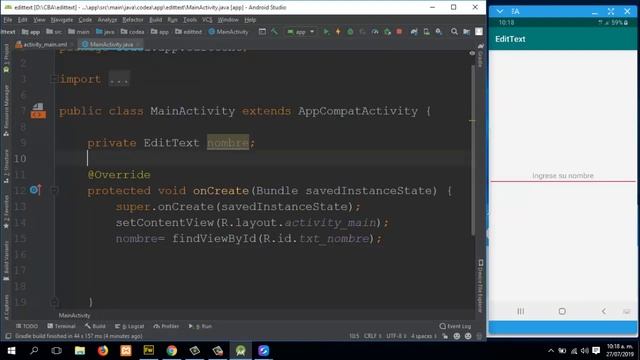Click the fold end marker at line 19
The image size is (640, 360).
(54, 302)
